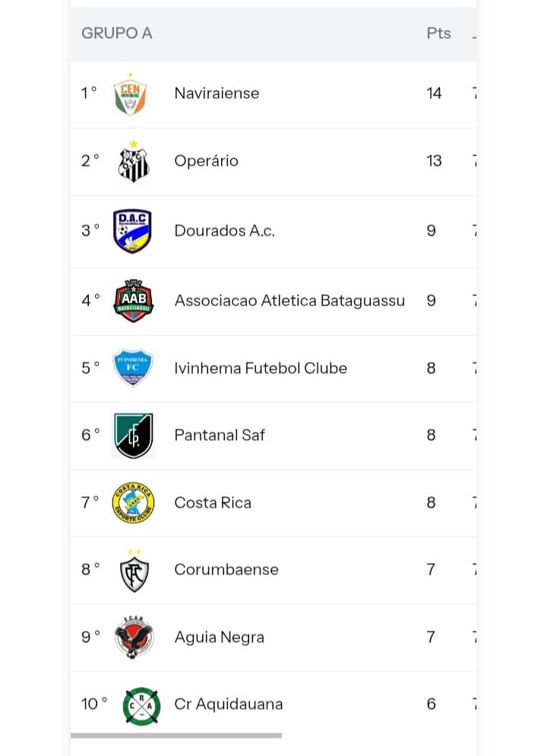The height and width of the screenshot is (756, 547).
Task: Click the GRUPO A table header
Action: [117, 33]
